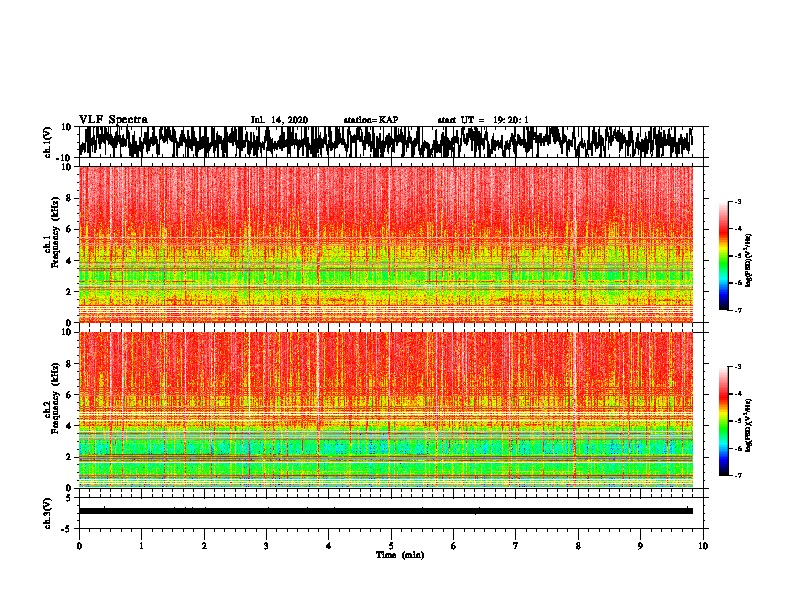Click time axis tick label "2"
792x612 pixels.
[x=204, y=546]
